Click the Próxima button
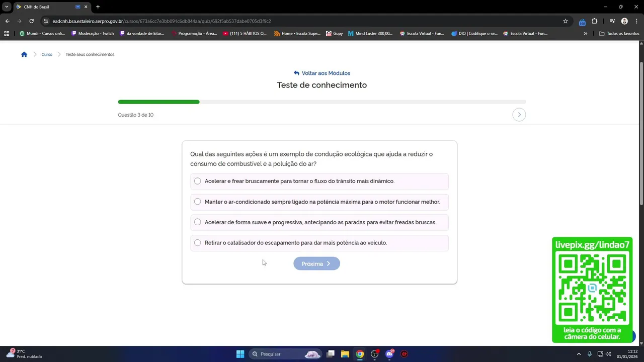644x362 pixels. point(316,263)
